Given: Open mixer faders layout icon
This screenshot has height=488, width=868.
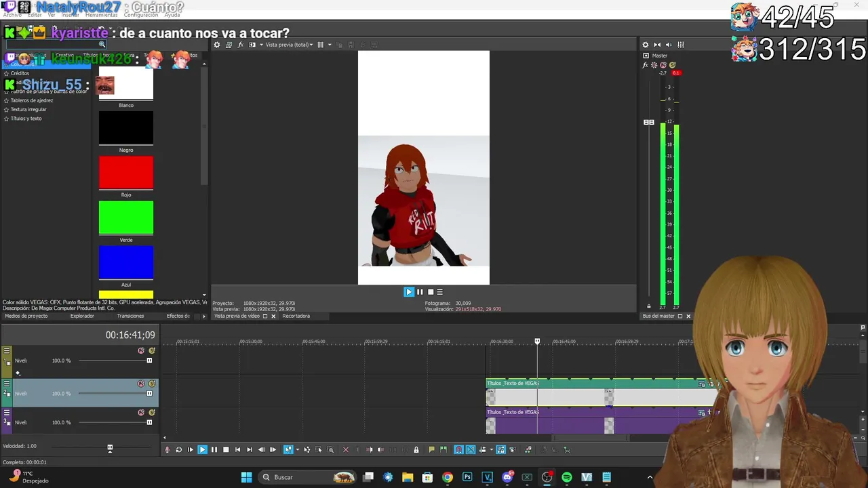Looking at the screenshot, I should point(681,45).
